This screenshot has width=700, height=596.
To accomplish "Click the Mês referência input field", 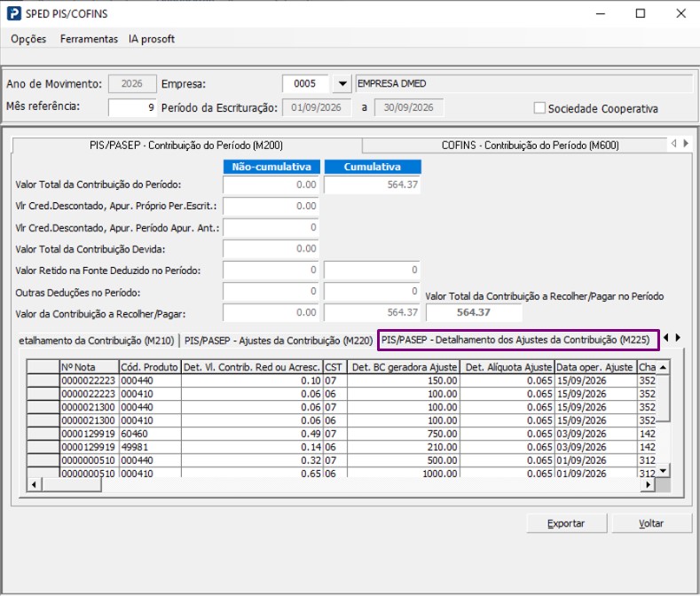I will coord(132,107).
